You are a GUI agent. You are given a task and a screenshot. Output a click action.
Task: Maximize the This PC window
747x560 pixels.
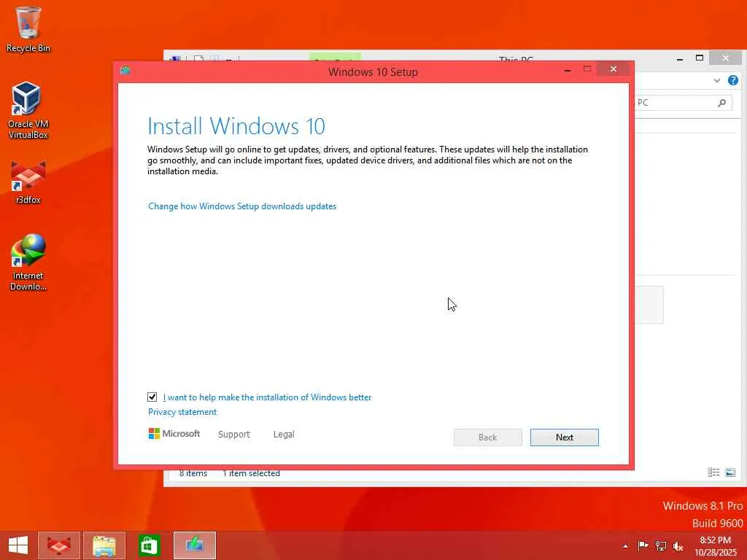[x=700, y=58]
